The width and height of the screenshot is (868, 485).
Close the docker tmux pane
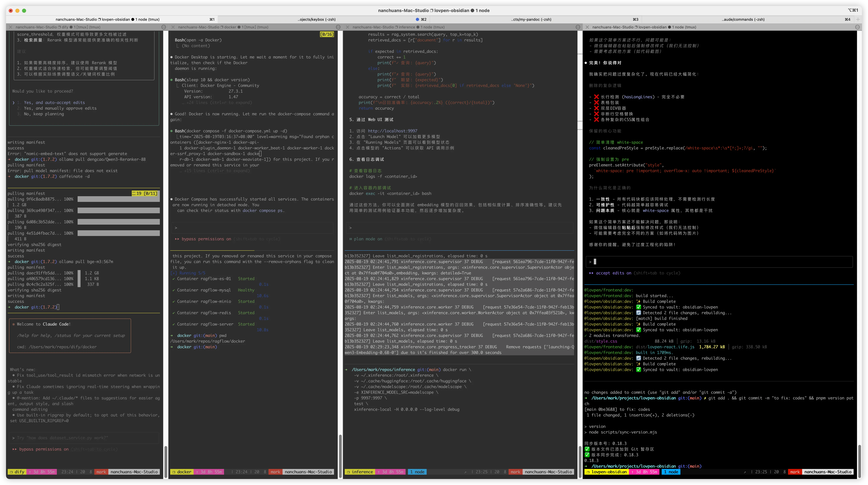click(x=173, y=27)
